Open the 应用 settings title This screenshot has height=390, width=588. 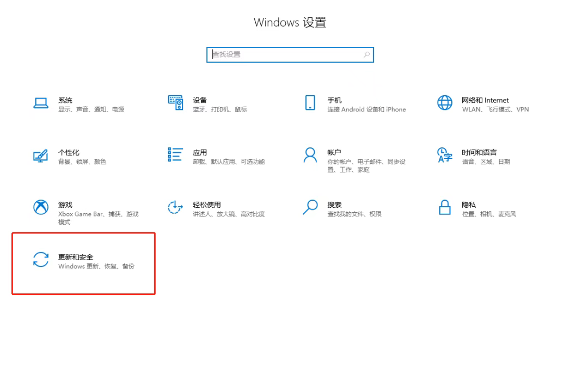pos(200,152)
